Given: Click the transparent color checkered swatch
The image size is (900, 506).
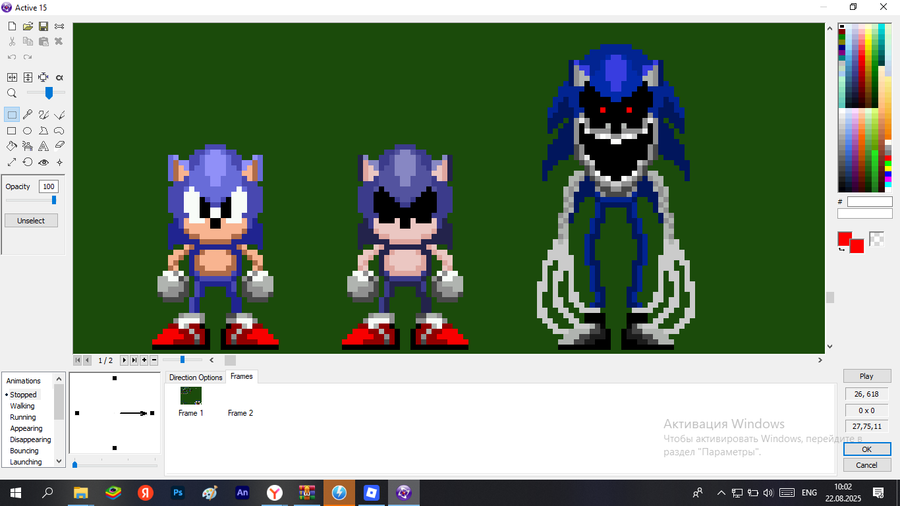Looking at the screenshot, I should pos(876,239).
